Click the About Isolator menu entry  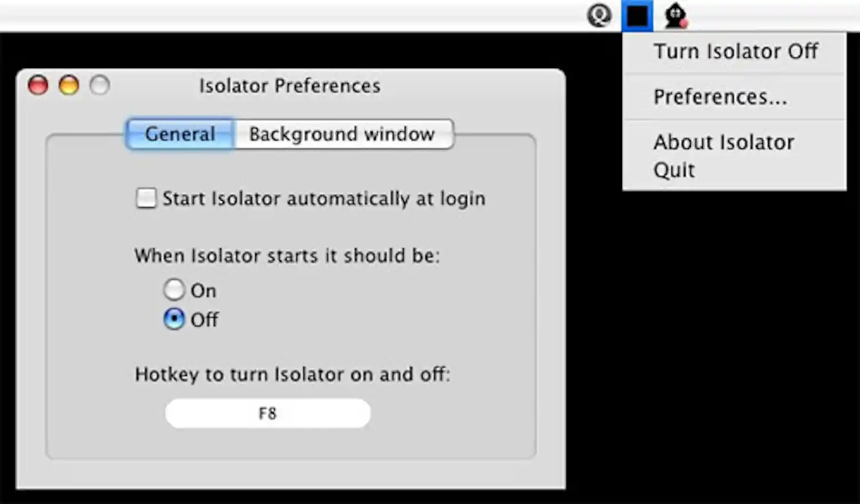coord(724,142)
